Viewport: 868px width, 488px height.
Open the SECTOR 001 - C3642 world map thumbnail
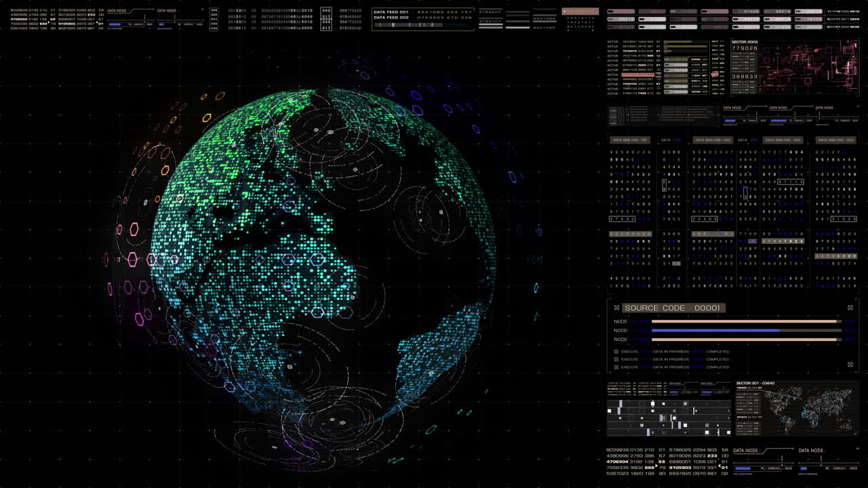click(x=800, y=407)
